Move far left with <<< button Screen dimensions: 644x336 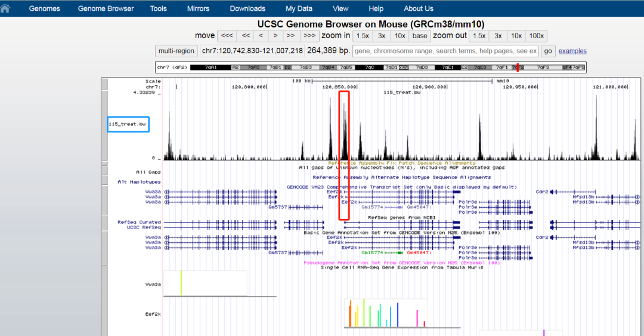point(227,36)
